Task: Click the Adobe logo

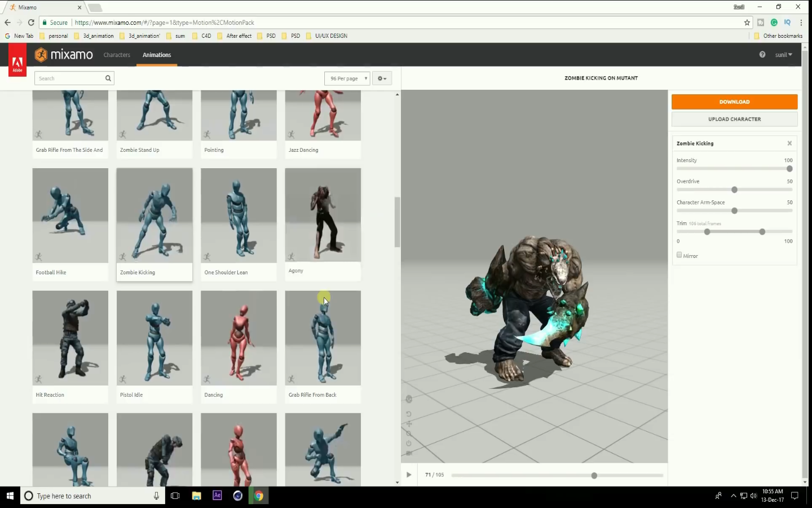Action: point(17,60)
